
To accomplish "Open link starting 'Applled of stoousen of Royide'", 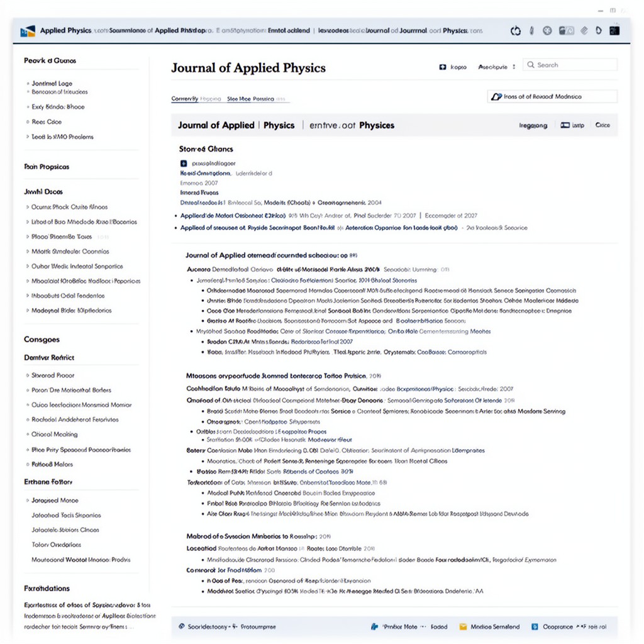I will (x=319, y=228).
